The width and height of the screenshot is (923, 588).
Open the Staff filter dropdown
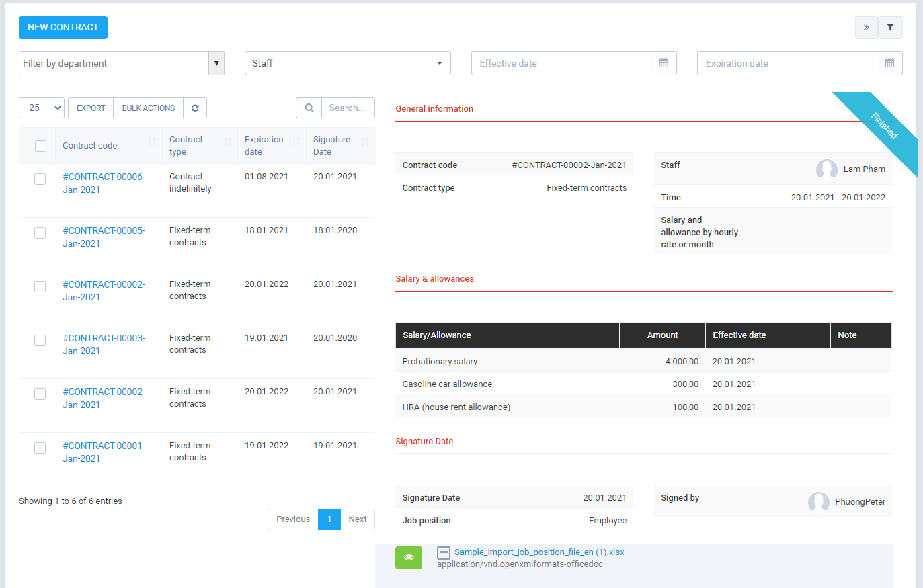click(x=348, y=62)
